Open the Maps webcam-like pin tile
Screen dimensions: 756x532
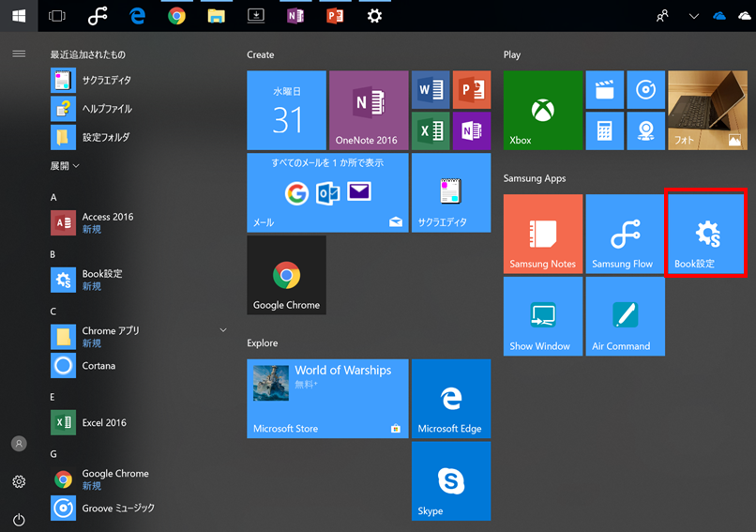click(x=646, y=130)
